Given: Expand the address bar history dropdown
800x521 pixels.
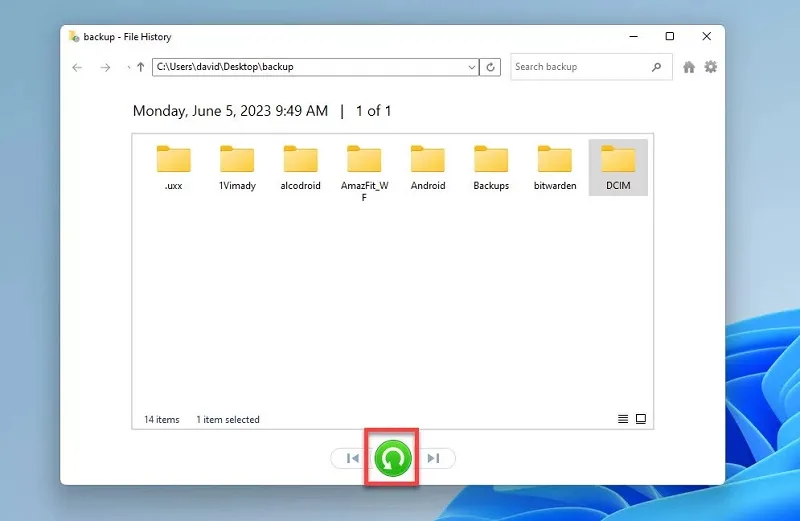Looking at the screenshot, I should click(472, 67).
